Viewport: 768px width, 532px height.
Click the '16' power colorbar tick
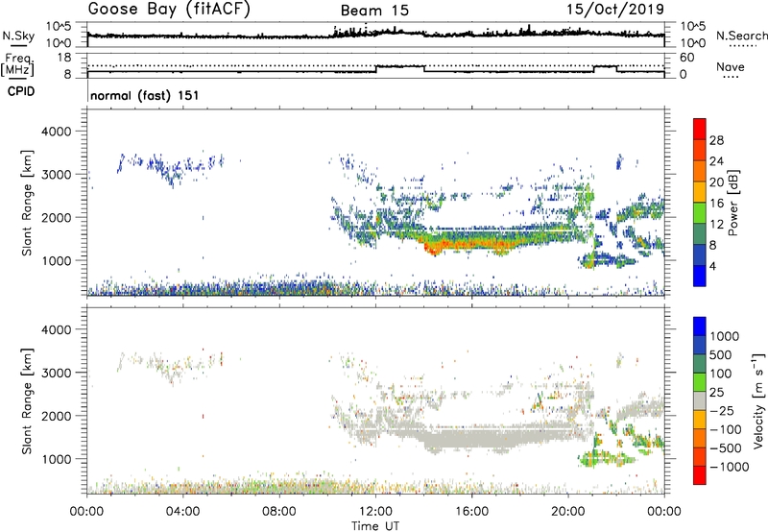[716, 204]
